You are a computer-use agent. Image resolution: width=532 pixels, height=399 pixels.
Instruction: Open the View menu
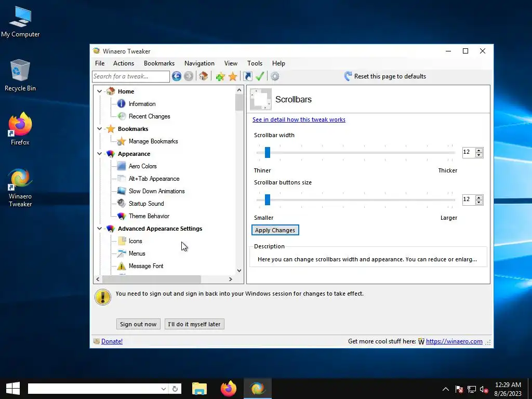[x=231, y=63]
